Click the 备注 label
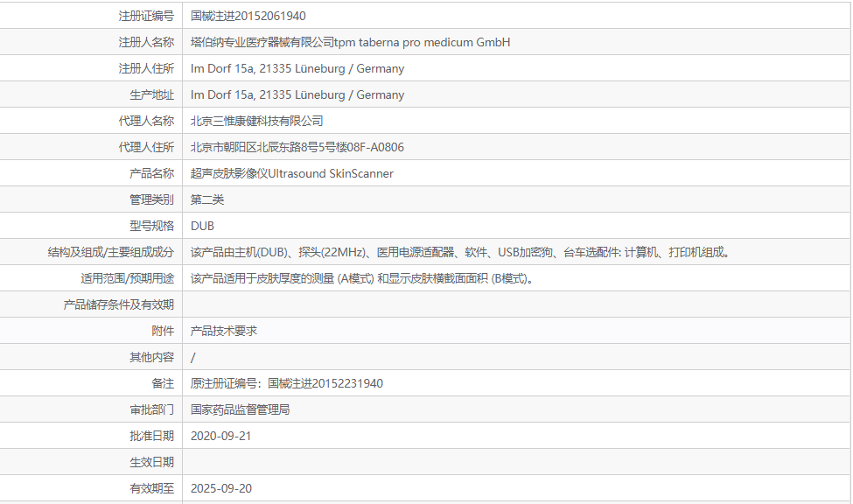This screenshot has height=504, width=853. tap(163, 383)
